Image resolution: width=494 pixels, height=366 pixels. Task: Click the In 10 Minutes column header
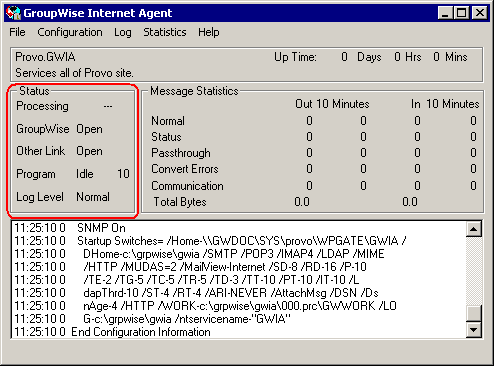coord(445,104)
